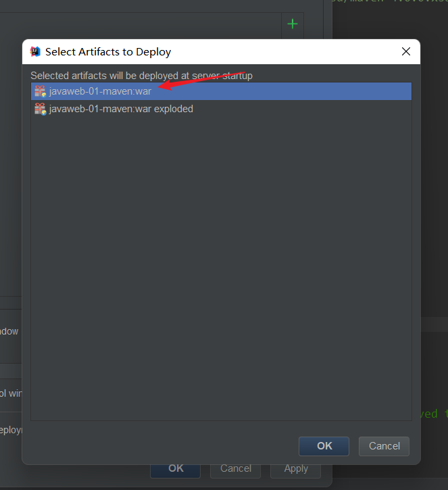The image size is (448, 490).
Task: Click the background Cancel button behind the dialog
Action: pyautogui.click(x=236, y=471)
